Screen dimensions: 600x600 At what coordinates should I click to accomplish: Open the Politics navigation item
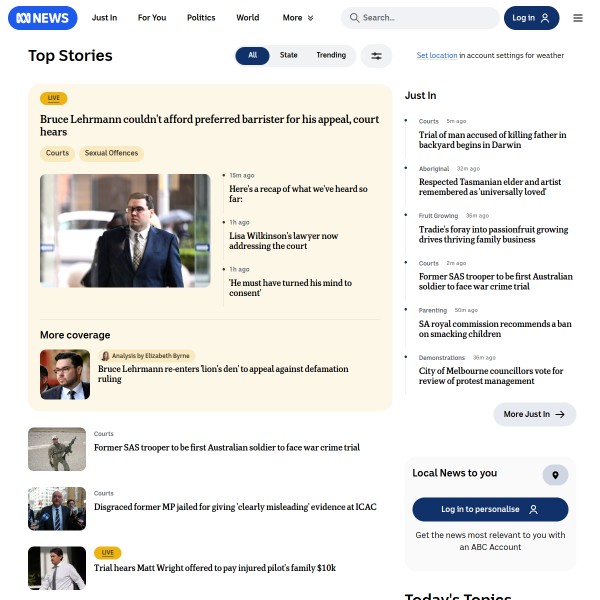pos(201,18)
